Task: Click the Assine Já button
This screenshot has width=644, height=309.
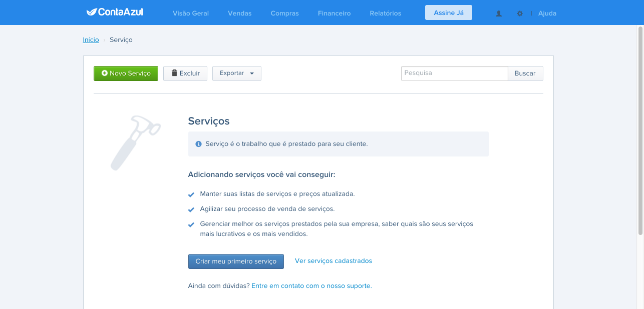Action: click(449, 12)
